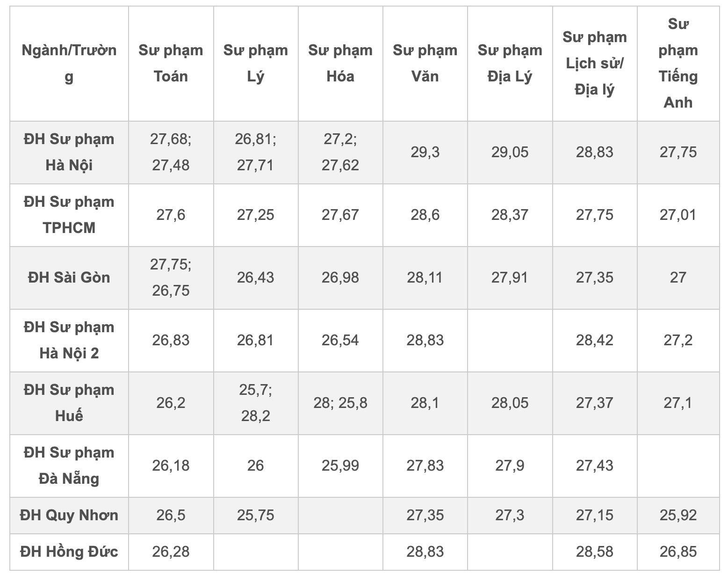Click the Sư phạm Hóa column header
This screenshot has height=582, width=728.
pyautogui.click(x=340, y=63)
